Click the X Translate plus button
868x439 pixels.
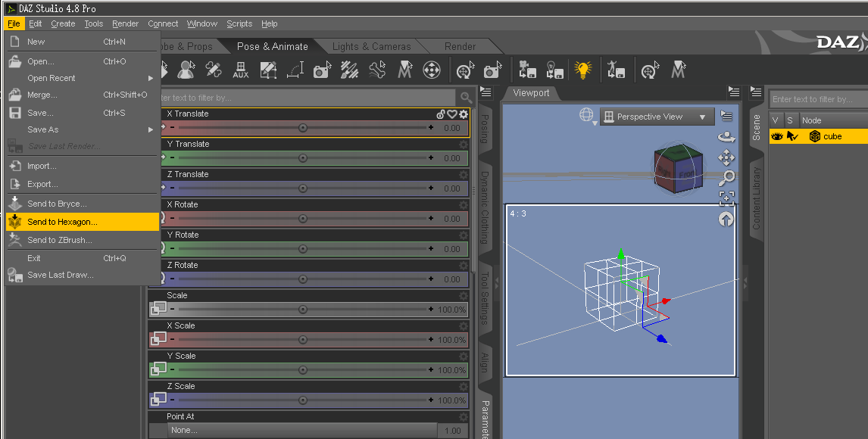click(x=431, y=128)
